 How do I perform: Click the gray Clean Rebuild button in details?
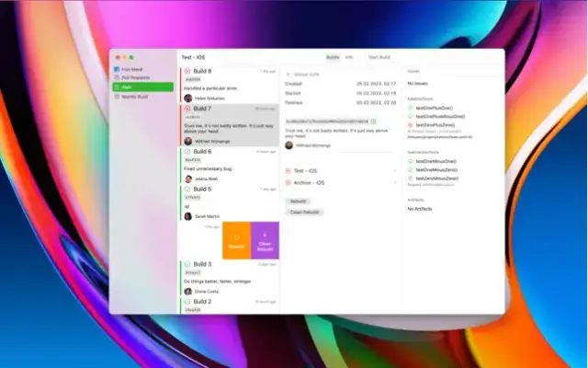pos(304,213)
